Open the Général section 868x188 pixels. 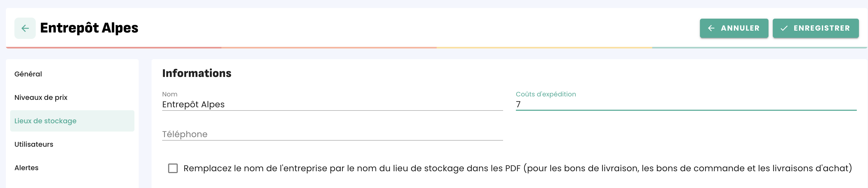pyautogui.click(x=28, y=74)
